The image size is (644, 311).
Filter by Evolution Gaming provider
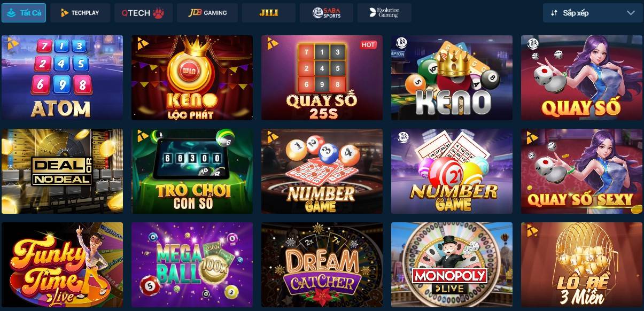(385, 13)
